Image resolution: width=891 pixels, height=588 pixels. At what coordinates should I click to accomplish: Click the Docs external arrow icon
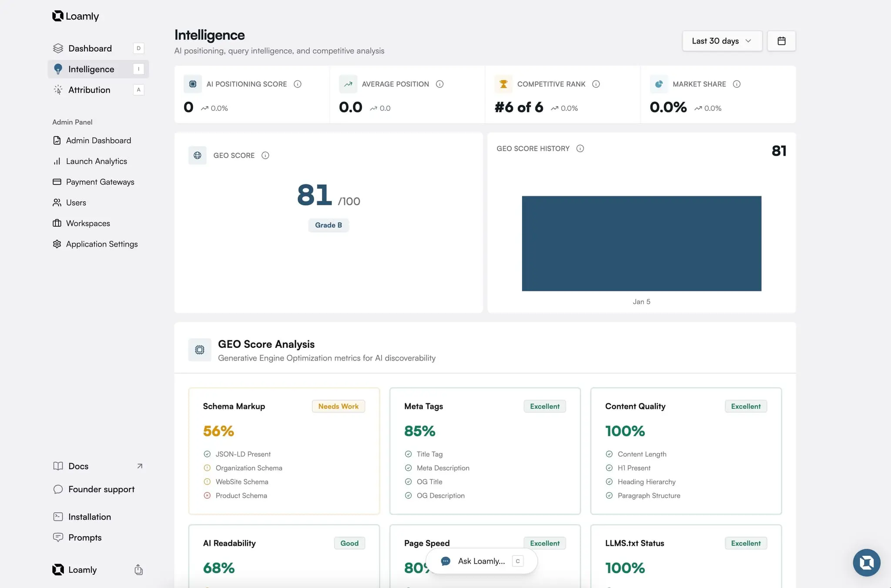tap(140, 466)
